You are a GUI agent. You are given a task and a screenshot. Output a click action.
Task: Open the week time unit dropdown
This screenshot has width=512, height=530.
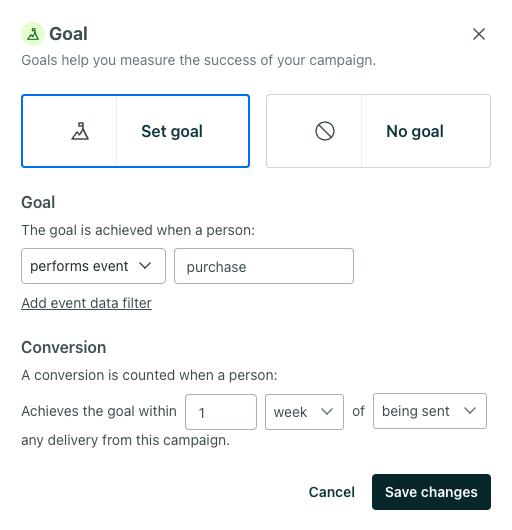pyautogui.click(x=304, y=412)
